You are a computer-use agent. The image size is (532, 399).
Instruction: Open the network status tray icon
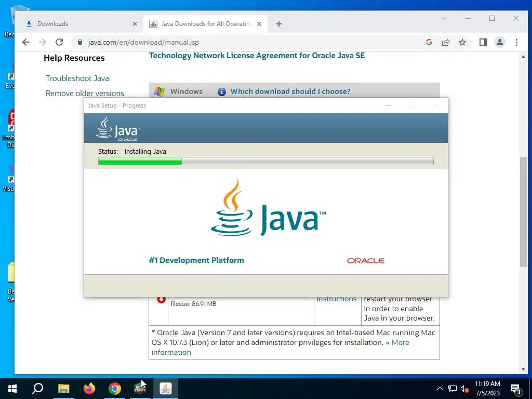click(453, 389)
